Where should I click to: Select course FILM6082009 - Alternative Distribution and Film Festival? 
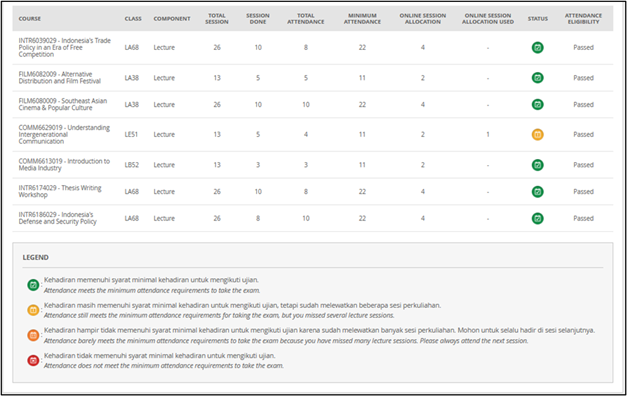coord(60,78)
